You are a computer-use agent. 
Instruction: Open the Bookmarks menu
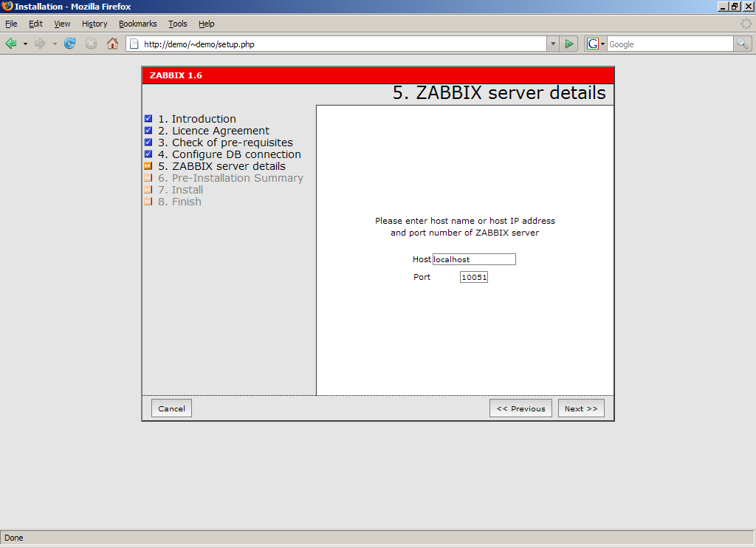click(x=138, y=24)
